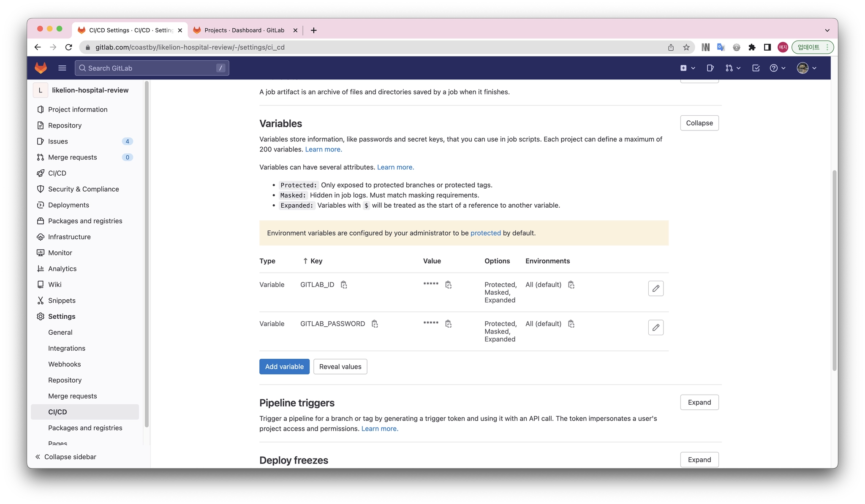Expand the Pipeline triggers section
The width and height of the screenshot is (865, 504).
pyautogui.click(x=699, y=402)
